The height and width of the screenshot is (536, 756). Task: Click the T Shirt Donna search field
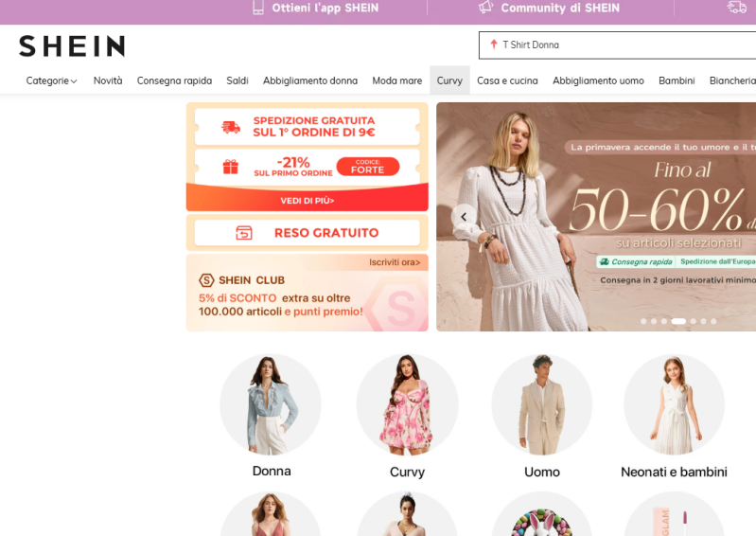click(617, 45)
